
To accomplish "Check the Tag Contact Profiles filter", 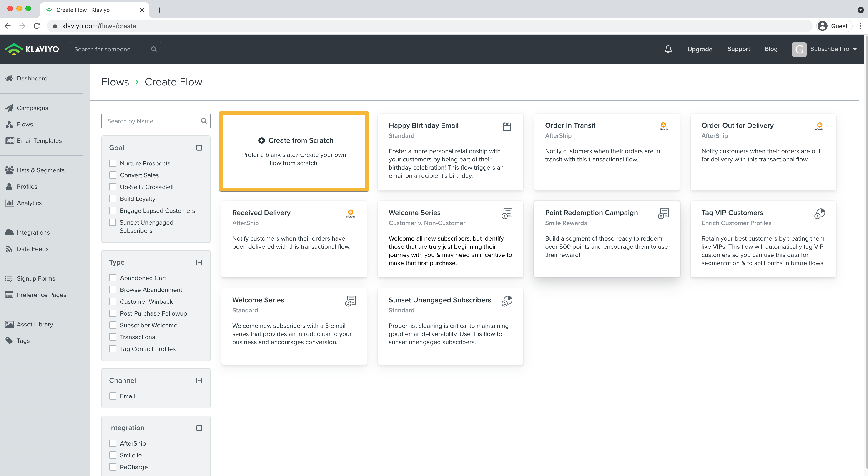I will [113, 349].
